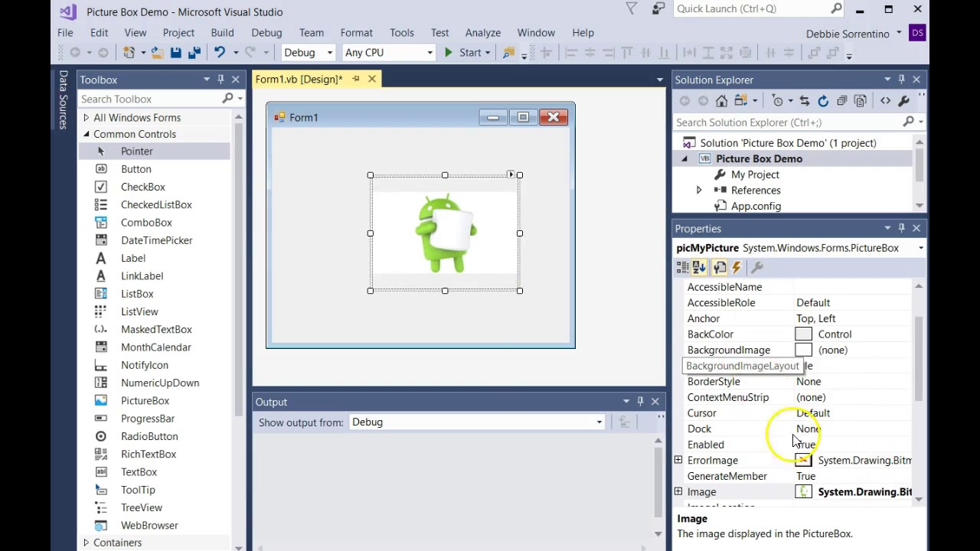Click the Search Solution Explorer field
The image size is (980, 551).
pos(789,122)
